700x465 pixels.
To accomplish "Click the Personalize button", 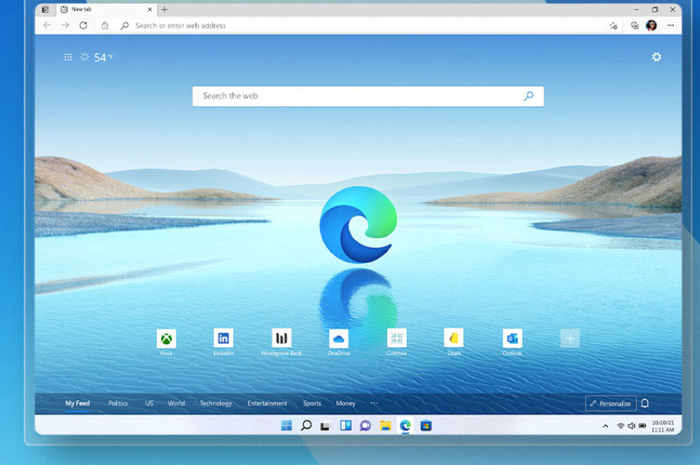I will point(611,403).
